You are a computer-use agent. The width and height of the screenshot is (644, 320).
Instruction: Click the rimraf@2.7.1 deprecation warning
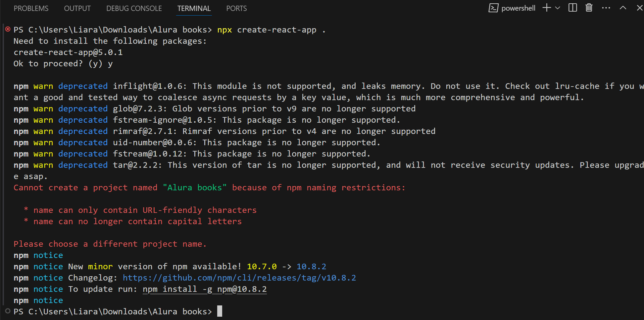[224, 131]
